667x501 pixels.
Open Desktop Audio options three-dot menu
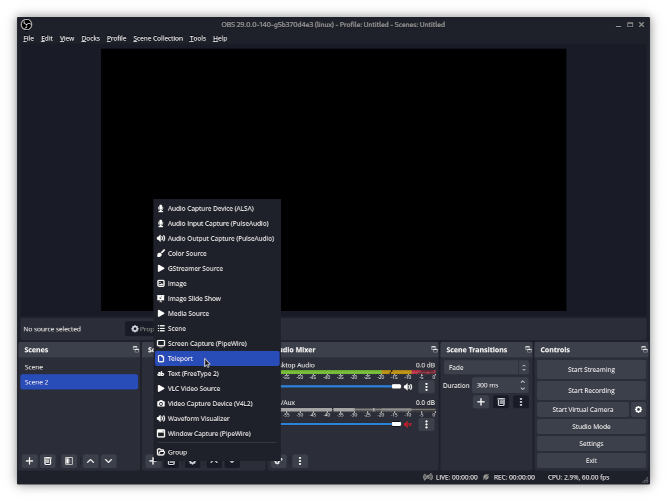pos(426,387)
